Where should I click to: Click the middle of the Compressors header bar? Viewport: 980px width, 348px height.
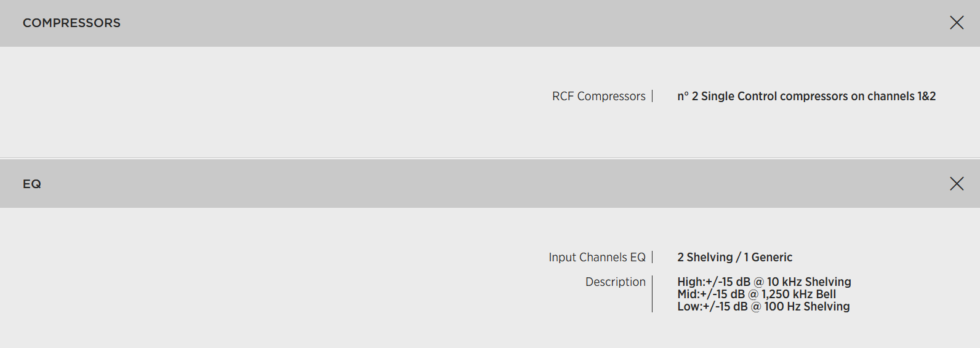[x=490, y=23]
